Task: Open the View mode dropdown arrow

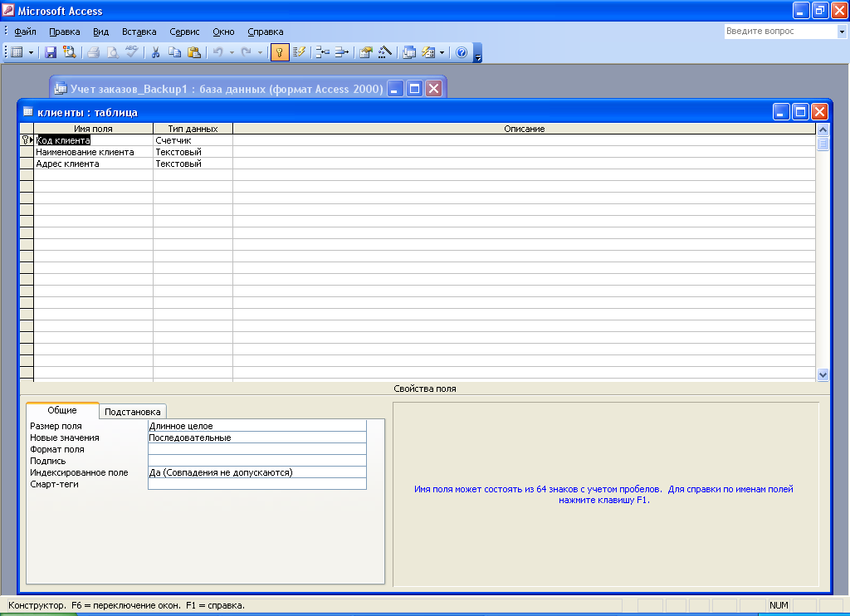Action: (x=31, y=52)
